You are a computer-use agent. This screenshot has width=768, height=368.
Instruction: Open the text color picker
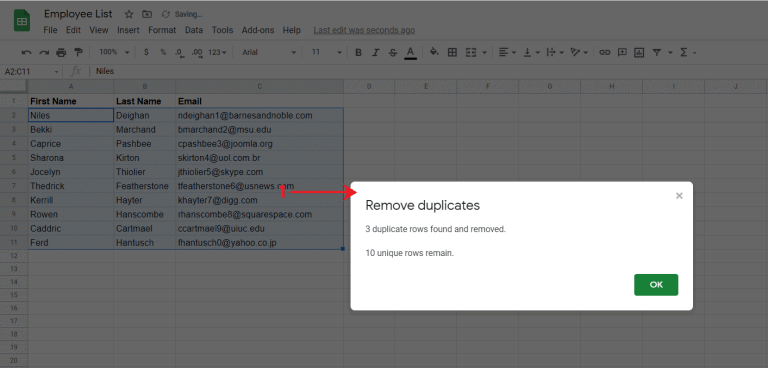(x=410, y=53)
